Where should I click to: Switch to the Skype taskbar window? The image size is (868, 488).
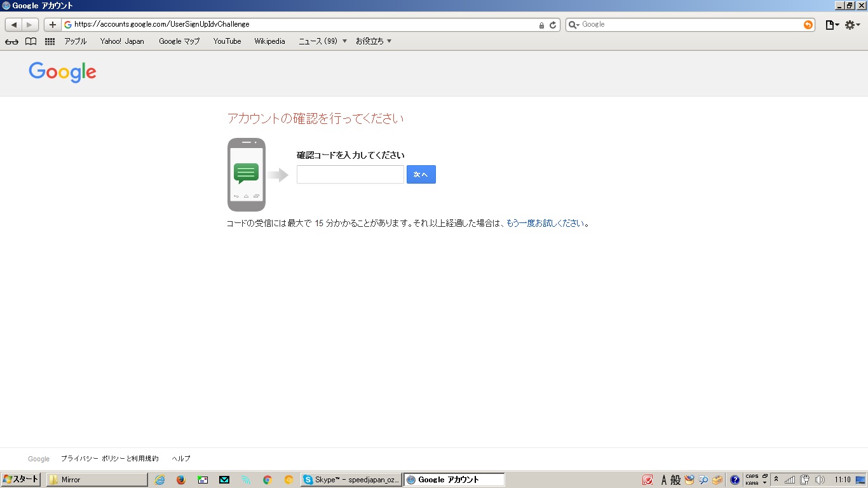point(351,480)
